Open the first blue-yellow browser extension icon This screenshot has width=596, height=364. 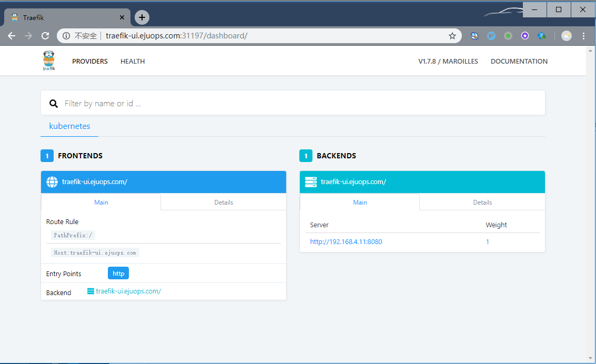tap(474, 36)
